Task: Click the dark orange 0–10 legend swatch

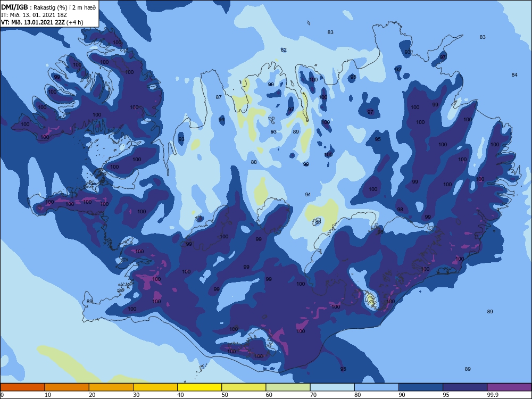Action: point(22,387)
